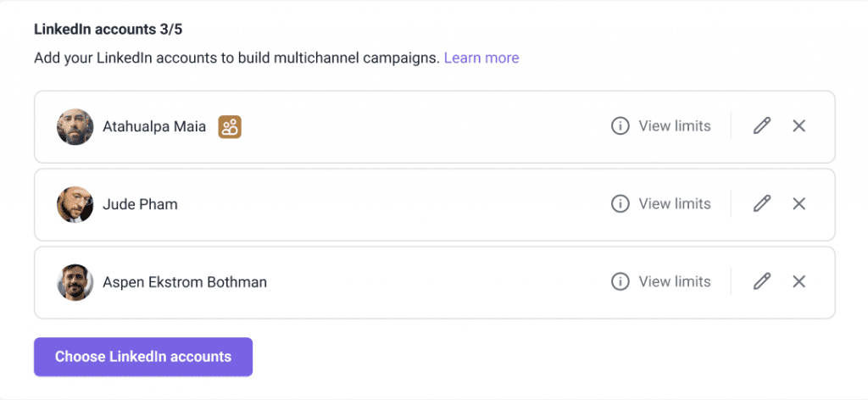This screenshot has width=868, height=400.
Task: Click the info icon in Aspen Ekstrom Bothman's row
Action: click(620, 282)
